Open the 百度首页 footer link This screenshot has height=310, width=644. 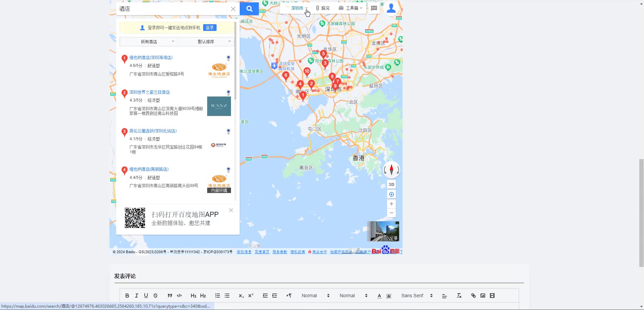[262, 252]
